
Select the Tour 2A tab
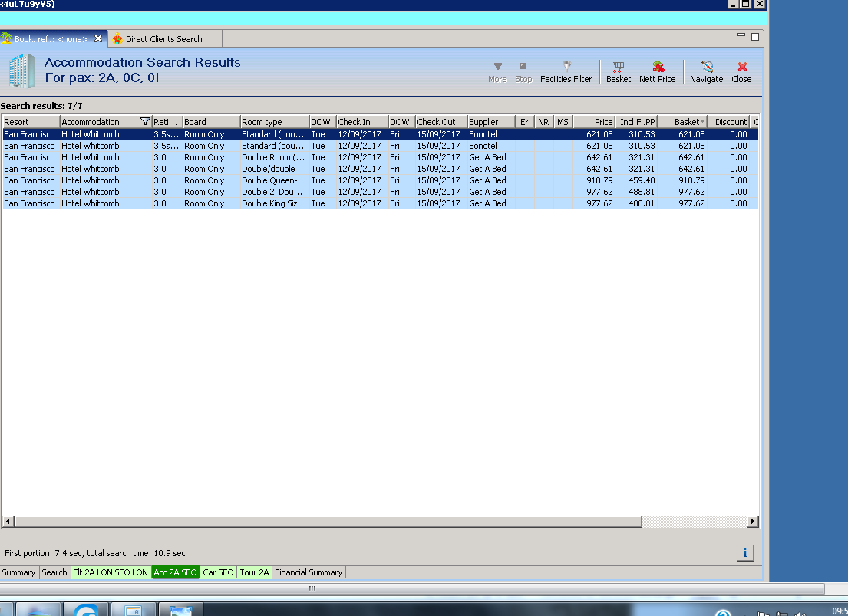[x=254, y=572]
